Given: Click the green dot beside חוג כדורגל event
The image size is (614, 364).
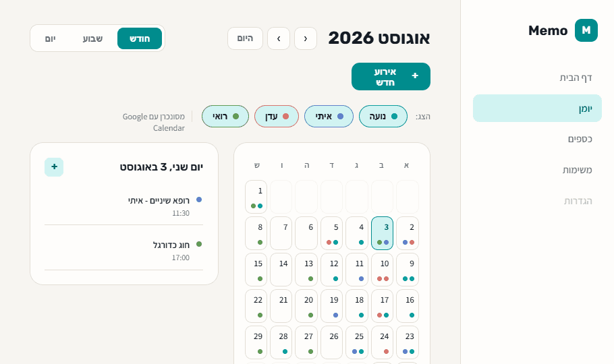Looking at the screenshot, I should click(x=199, y=244).
